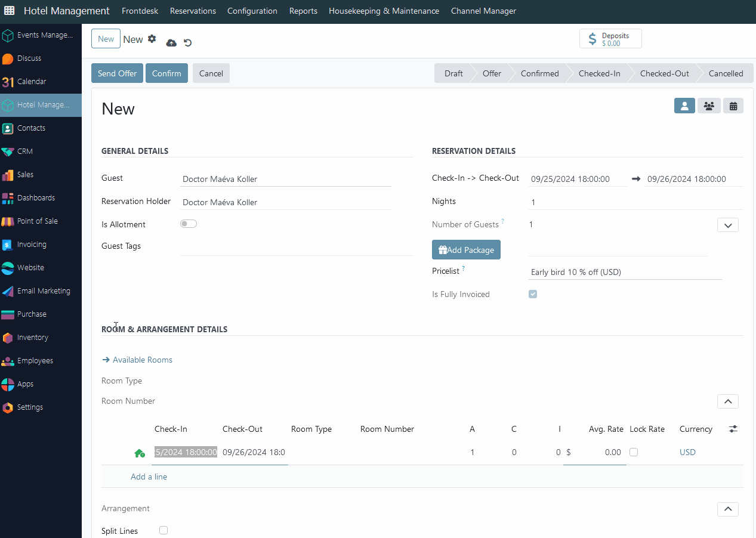Open Housekeeping & Maintenance menu
This screenshot has height=538, width=756.
pos(384,11)
